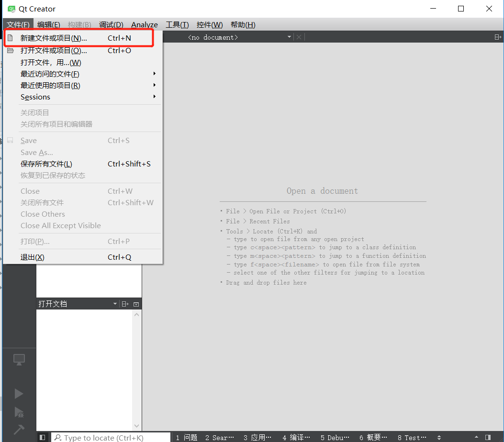Click the open folder icon in the File menu
Image resolution: width=504 pixels, height=442 pixels.
point(10,50)
